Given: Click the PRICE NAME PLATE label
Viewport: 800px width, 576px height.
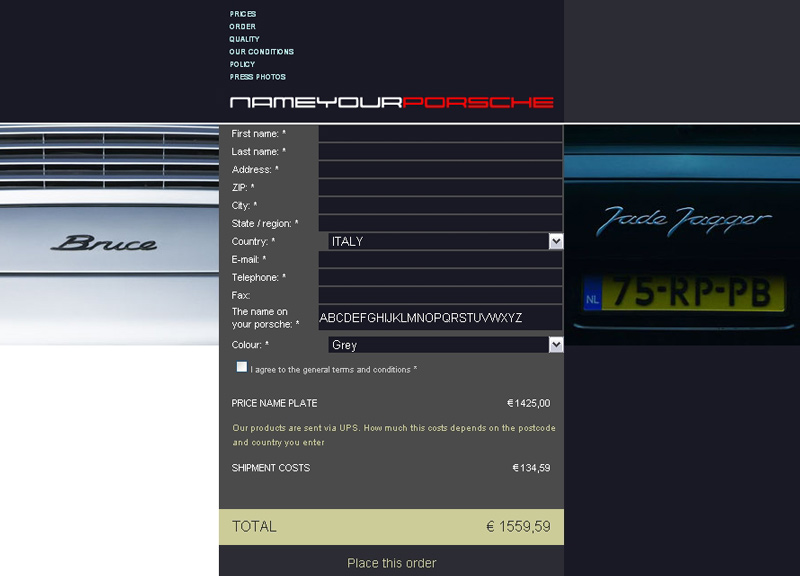Looking at the screenshot, I should point(274,404).
